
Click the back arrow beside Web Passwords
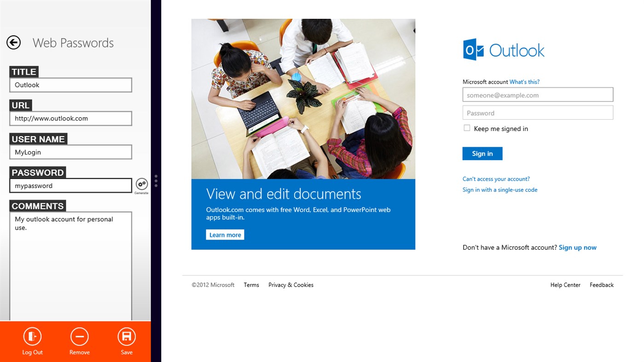(x=14, y=43)
